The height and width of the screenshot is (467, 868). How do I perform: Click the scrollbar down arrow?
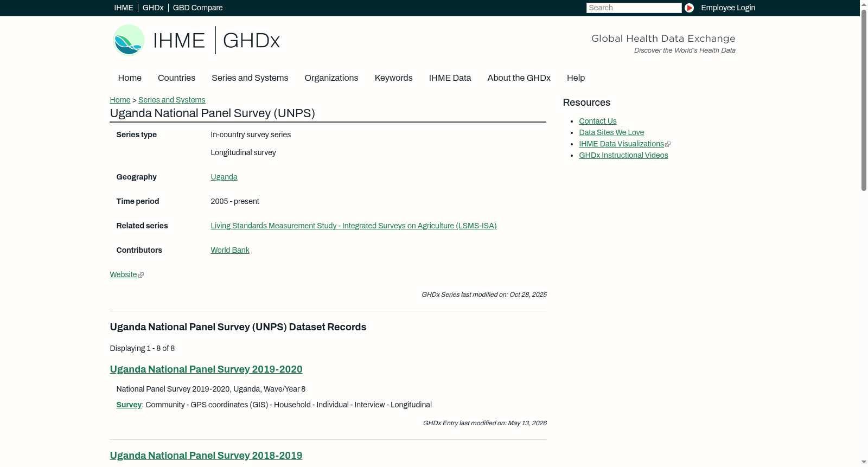864,462
